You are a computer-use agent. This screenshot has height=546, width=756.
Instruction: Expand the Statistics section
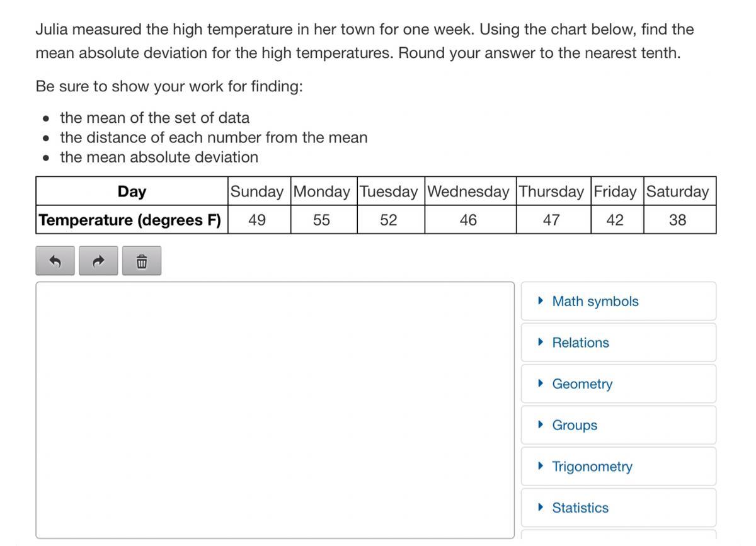[x=580, y=508]
